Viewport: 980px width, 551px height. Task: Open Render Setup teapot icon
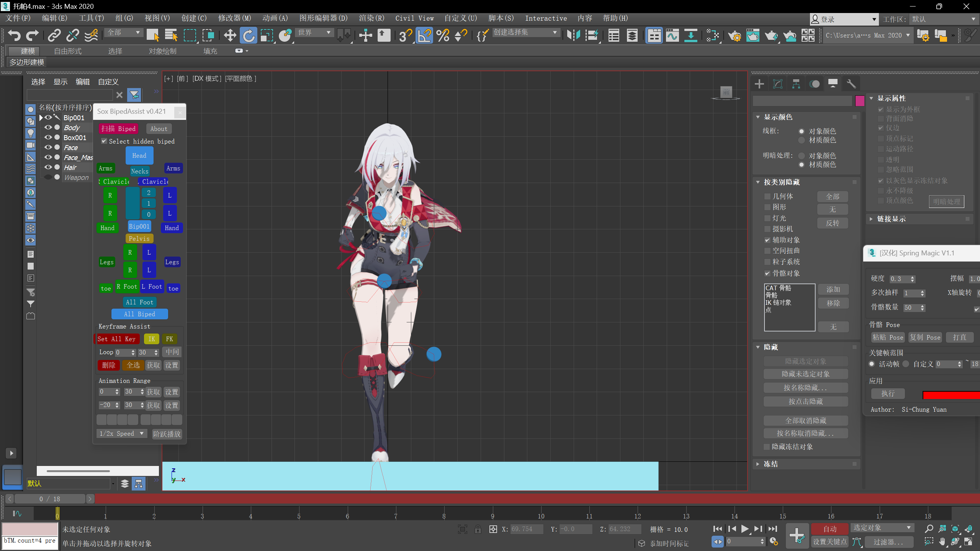click(x=735, y=35)
